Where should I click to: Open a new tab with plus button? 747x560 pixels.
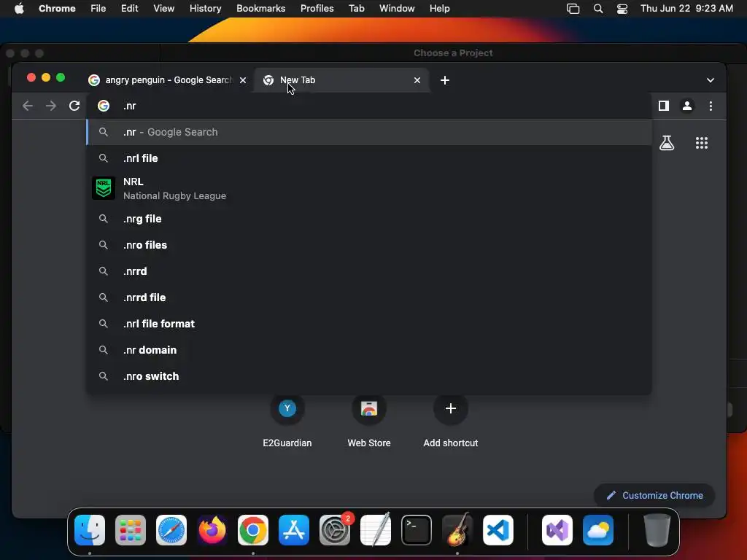(x=445, y=80)
